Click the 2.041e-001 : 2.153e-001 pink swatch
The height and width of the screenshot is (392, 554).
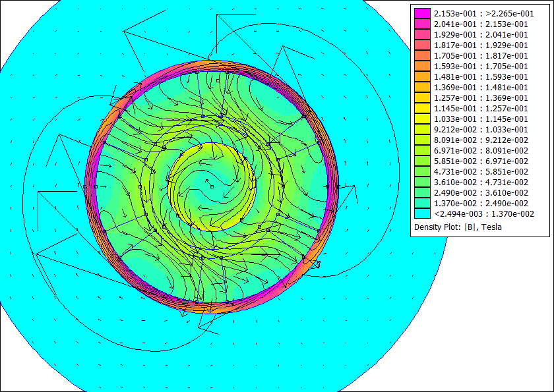tap(422, 24)
